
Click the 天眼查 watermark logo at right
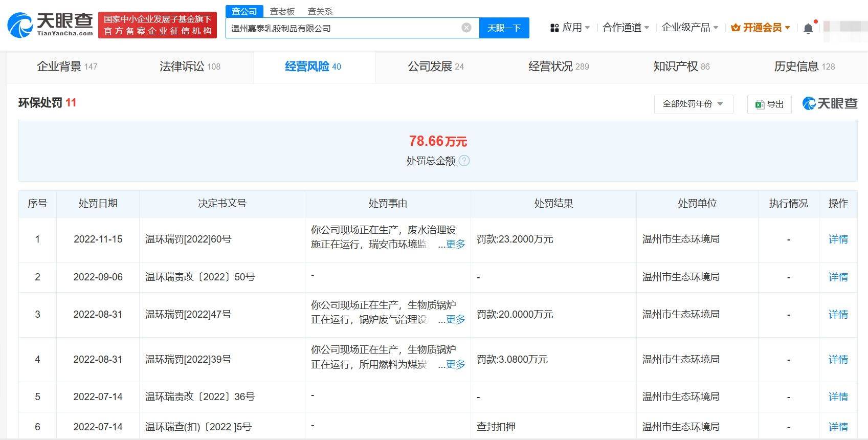(x=830, y=103)
